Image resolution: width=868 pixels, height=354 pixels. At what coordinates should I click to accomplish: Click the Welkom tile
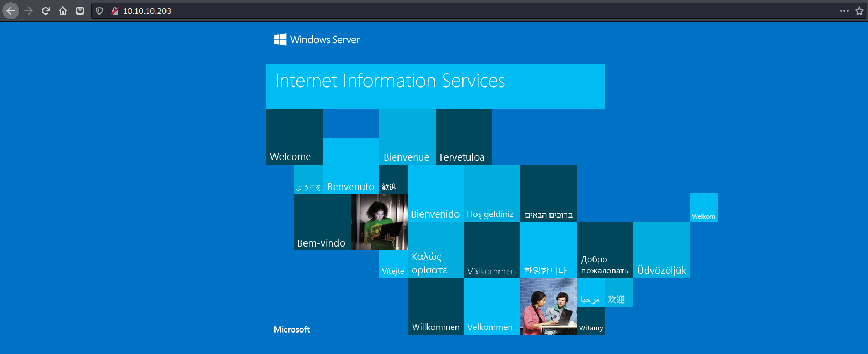click(x=704, y=207)
